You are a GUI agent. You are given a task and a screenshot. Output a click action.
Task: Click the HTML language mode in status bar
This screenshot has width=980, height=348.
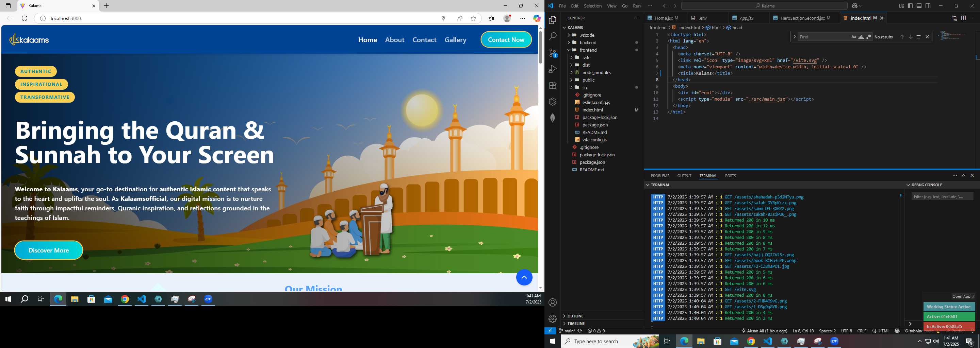tap(883, 331)
